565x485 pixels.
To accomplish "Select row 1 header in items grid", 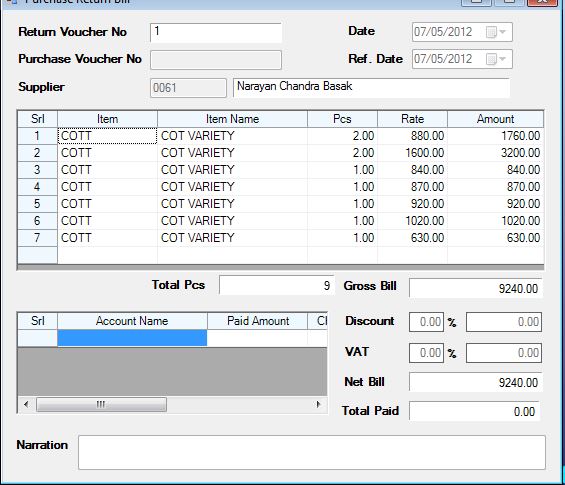I will tap(37, 136).
